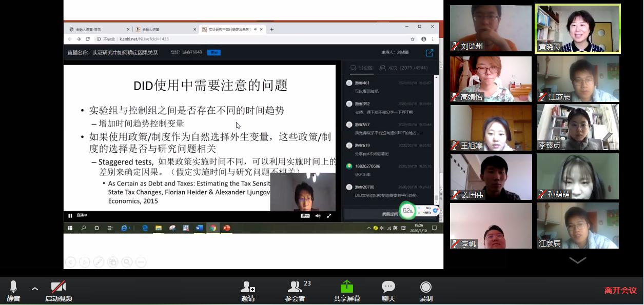This screenshot has height=305, width=644.
Task: Mute microphone with the 静音 button
Action: (13, 290)
